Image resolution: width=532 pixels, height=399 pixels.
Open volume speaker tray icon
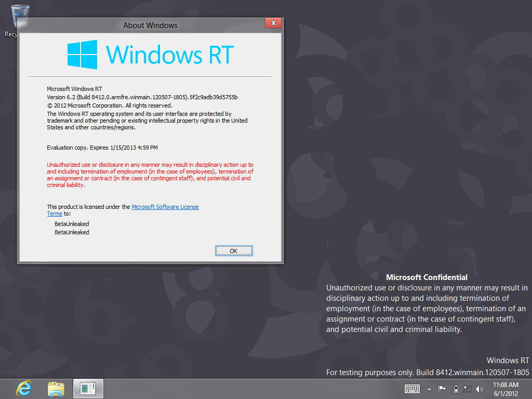pyautogui.click(x=480, y=389)
